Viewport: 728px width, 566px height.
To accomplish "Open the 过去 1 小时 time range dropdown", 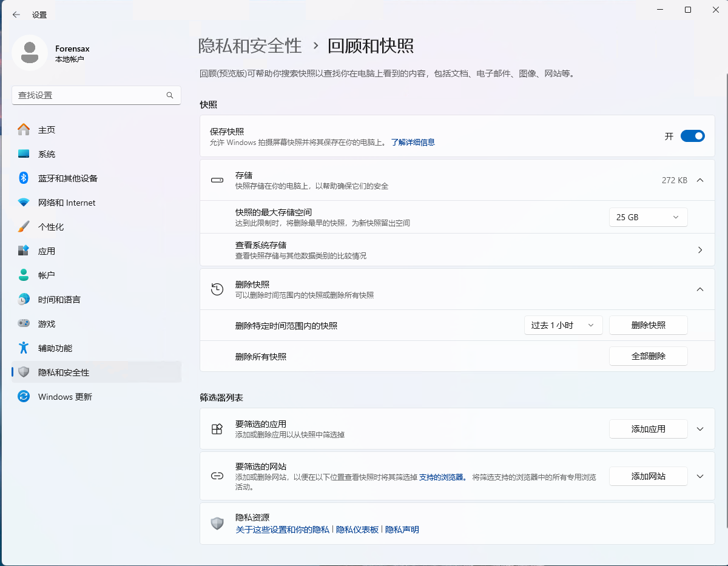I will 563,325.
